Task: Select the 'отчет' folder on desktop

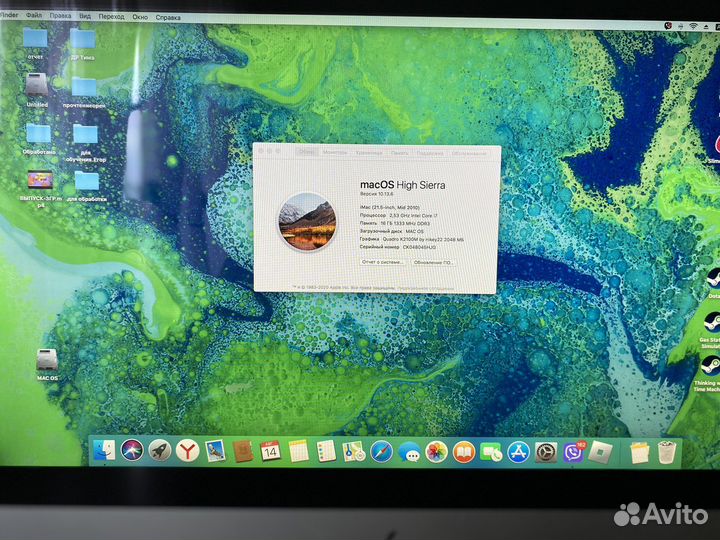Action: [x=35, y=43]
